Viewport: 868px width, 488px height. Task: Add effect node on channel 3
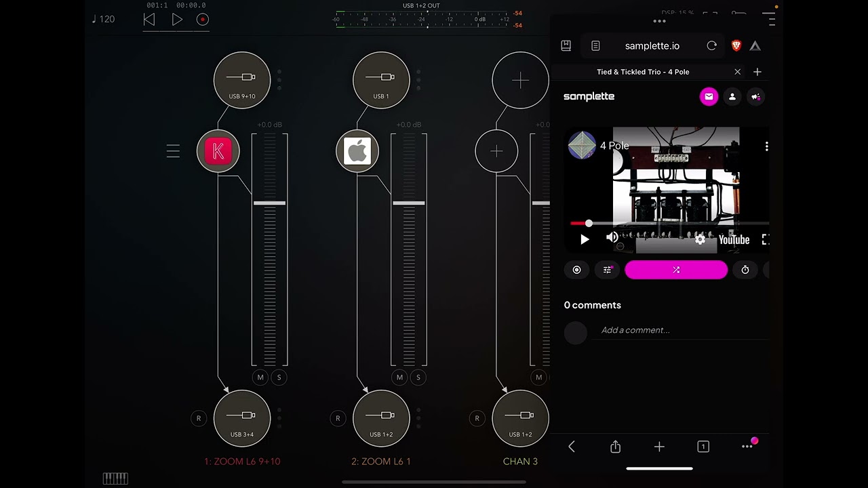[x=496, y=151]
